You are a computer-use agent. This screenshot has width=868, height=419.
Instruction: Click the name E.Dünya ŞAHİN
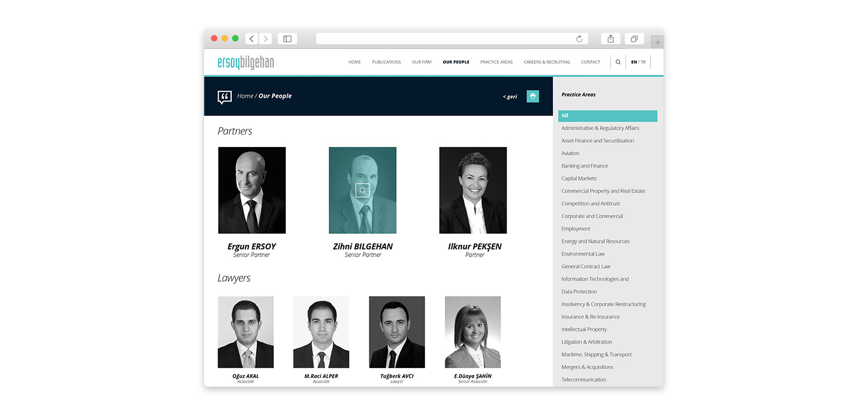[x=473, y=376]
